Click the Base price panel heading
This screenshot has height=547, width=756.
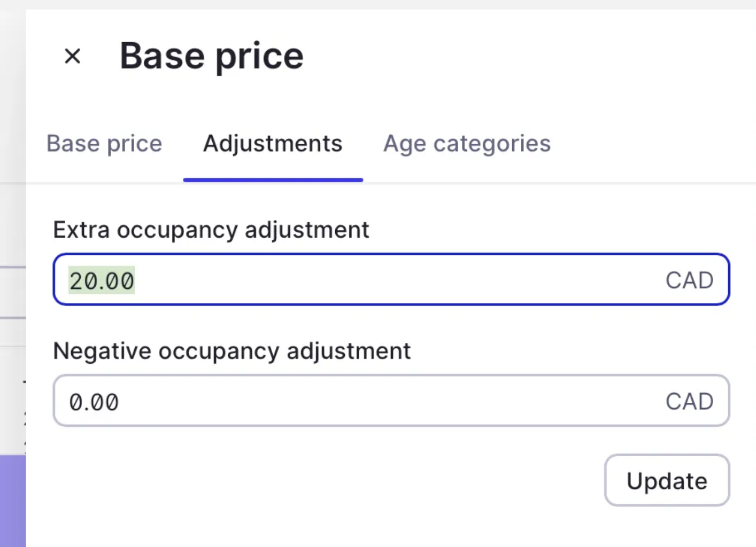pyautogui.click(x=212, y=56)
